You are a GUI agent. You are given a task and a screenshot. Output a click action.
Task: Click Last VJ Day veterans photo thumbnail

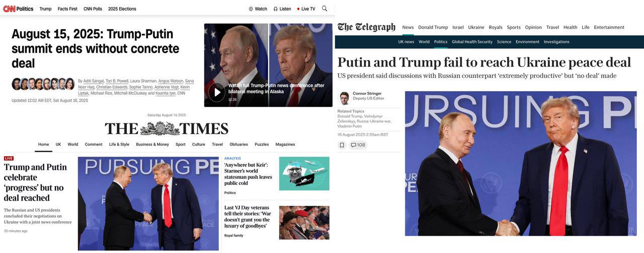(x=304, y=222)
